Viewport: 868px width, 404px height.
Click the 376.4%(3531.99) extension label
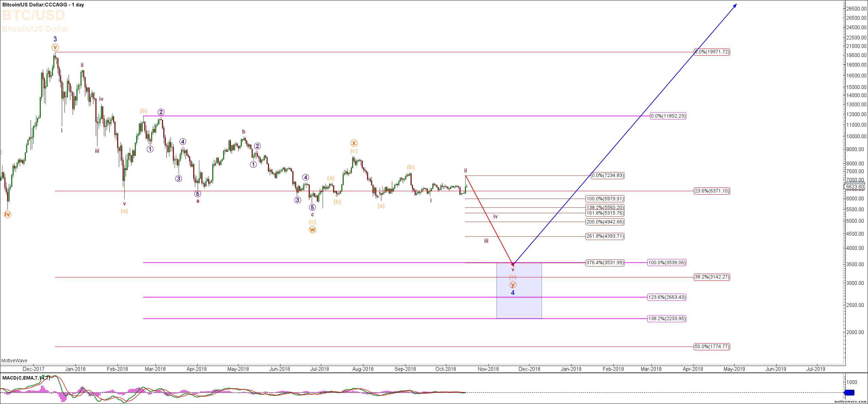[x=605, y=262]
